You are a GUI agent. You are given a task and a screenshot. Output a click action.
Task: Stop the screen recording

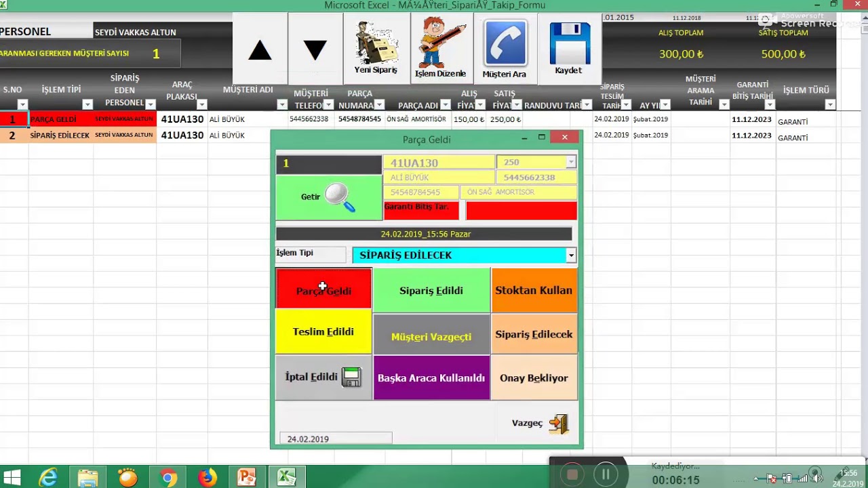572,475
